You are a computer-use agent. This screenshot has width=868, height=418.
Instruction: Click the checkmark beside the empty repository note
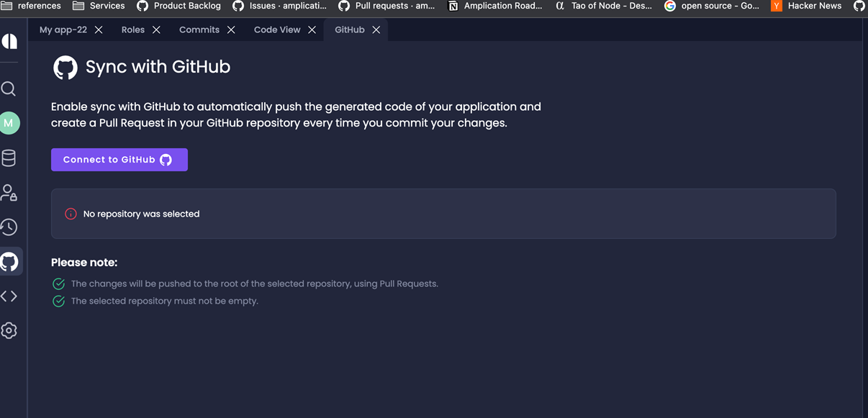tap(58, 301)
